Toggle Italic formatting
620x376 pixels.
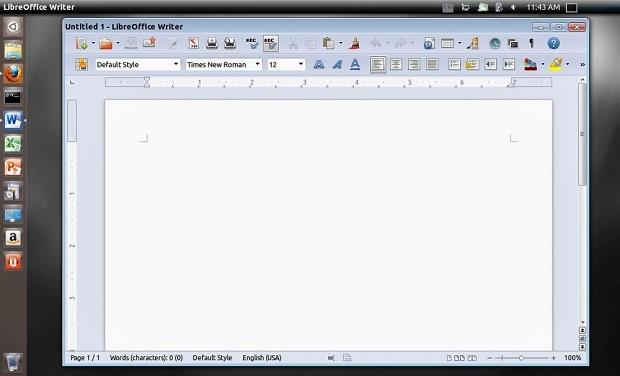(x=337, y=64)
